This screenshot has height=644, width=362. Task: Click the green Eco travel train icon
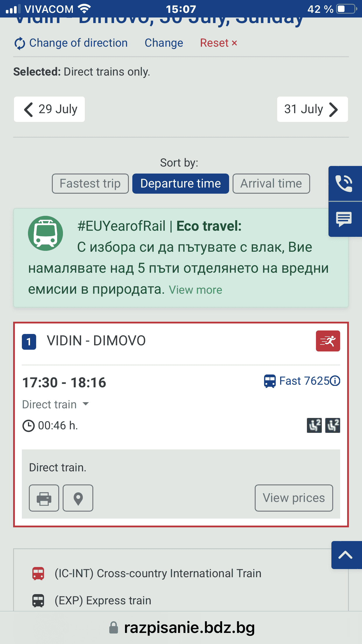(45, 233)
